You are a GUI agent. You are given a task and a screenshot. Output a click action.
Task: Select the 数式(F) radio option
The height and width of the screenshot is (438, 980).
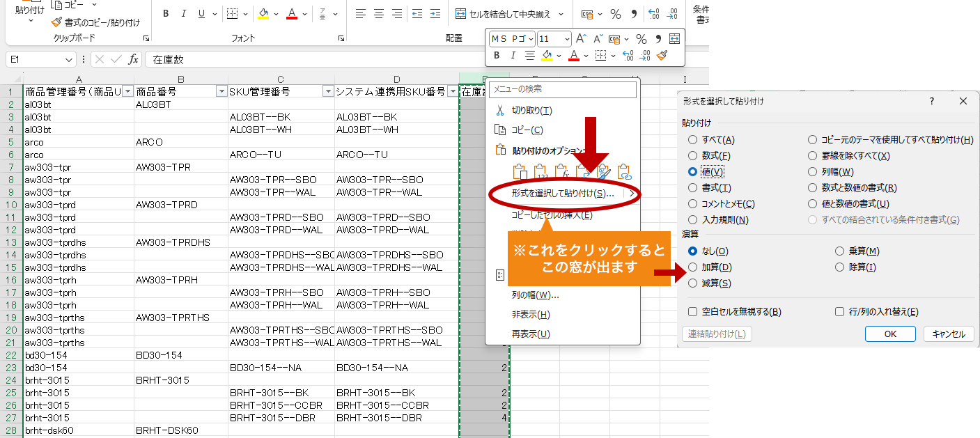coord(692,156)
